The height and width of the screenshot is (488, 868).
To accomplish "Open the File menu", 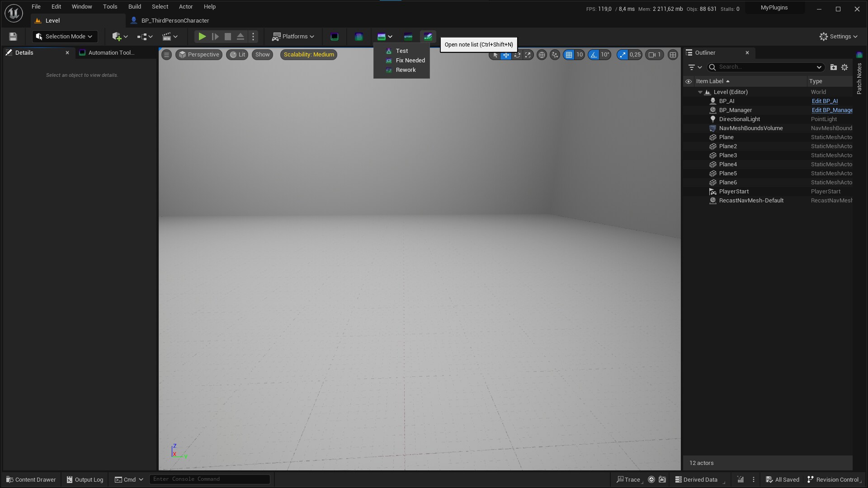I will point(36,7).
